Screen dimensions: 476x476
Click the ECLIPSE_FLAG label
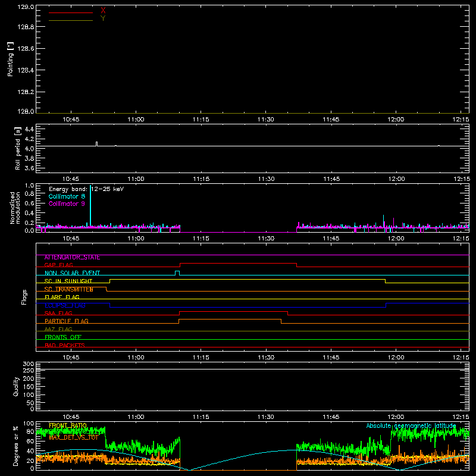65,305
